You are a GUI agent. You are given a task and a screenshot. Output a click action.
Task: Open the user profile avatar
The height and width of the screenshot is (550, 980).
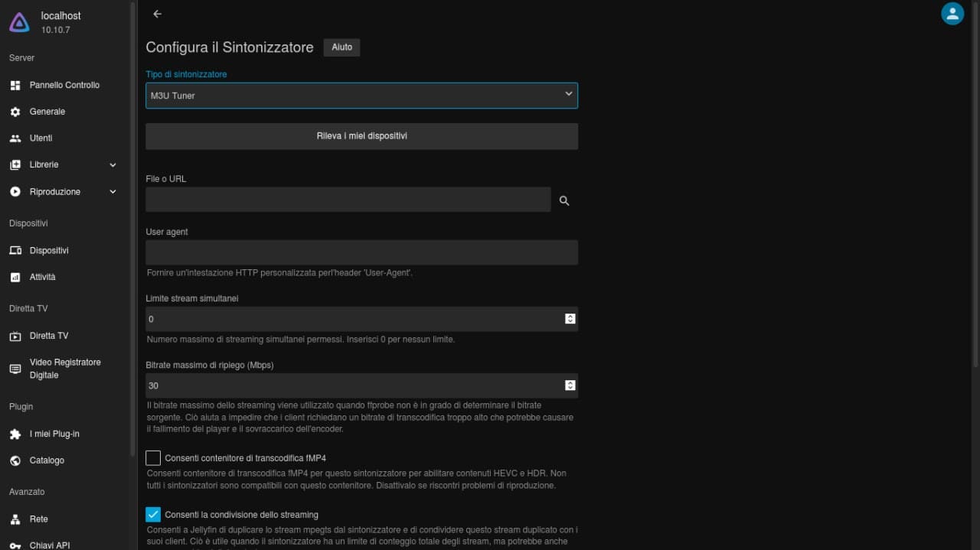[x=952, y=14]
